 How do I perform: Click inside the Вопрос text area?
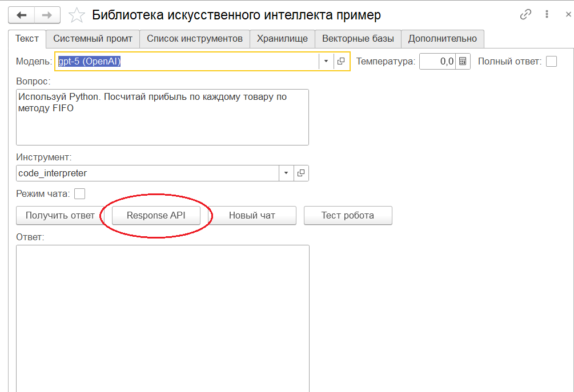click(x=162, y=117)
